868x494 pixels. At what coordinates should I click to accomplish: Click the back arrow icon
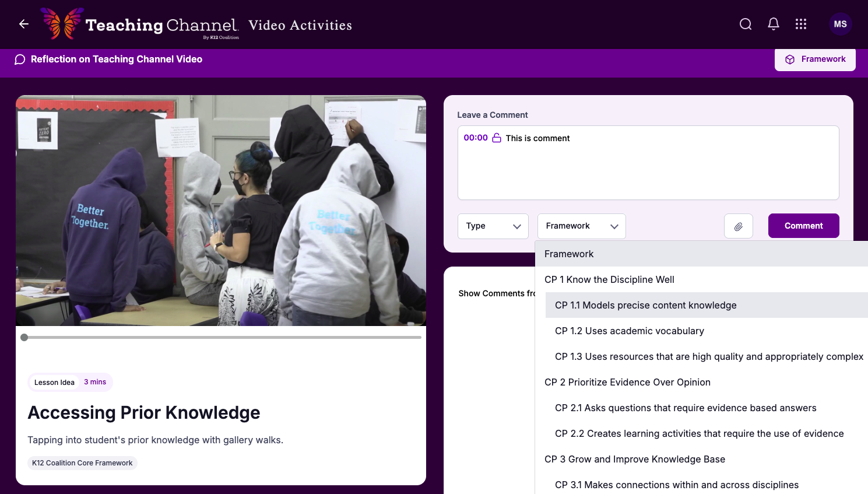pos(24,24)
